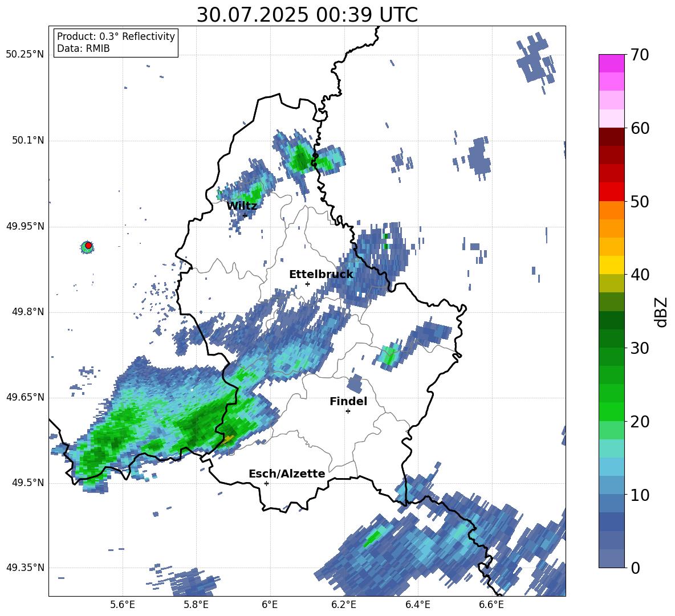This screenshot has width=675, height=616.
Task: Click the bright red colorbar swatch above 50
Action: point(611,192)
